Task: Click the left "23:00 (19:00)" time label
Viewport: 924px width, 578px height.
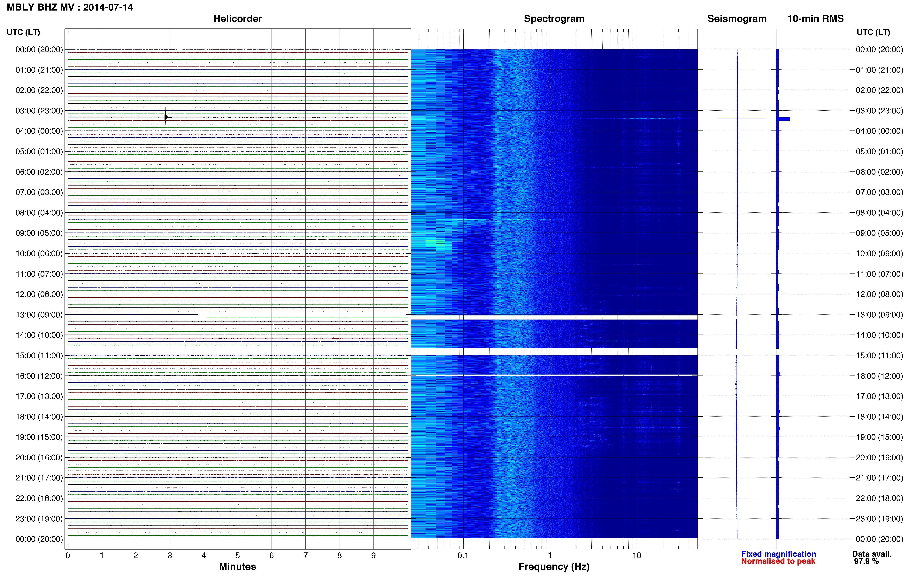Action: pyautogui.click(x=39, y=519)
